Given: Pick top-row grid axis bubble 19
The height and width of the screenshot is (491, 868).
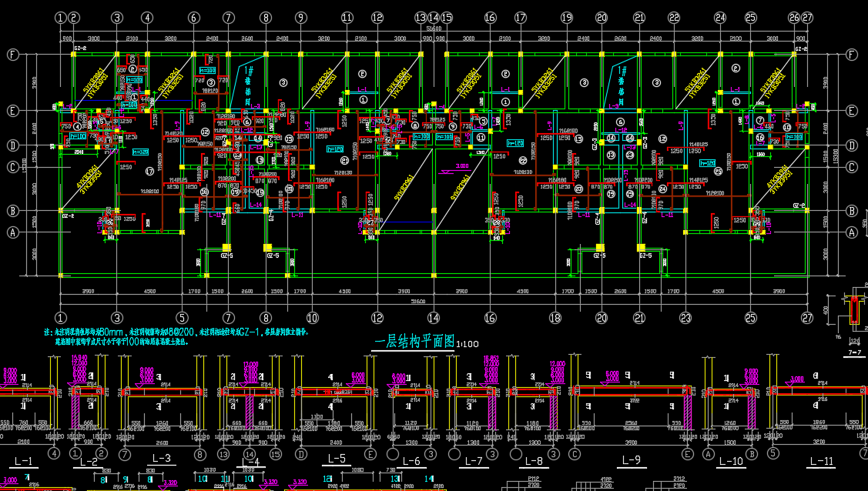Looking at the screenshot, I should pyautogui.click(x=567, y=18).
